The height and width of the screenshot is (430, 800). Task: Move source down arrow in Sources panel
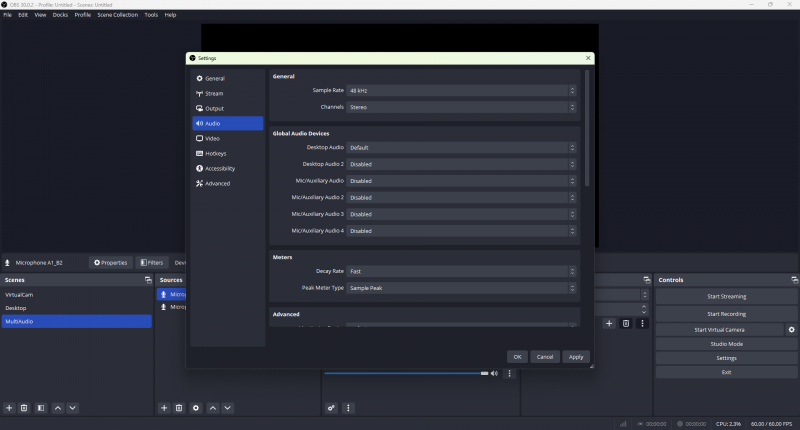pyautogui.click(x=228, y=408)
